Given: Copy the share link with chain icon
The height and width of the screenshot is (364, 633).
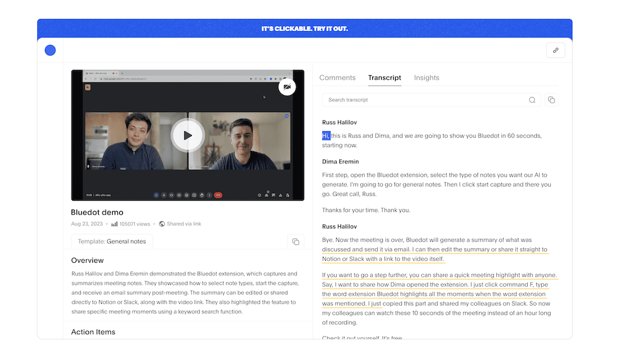Looking at the screenshot, I should 556,51.
